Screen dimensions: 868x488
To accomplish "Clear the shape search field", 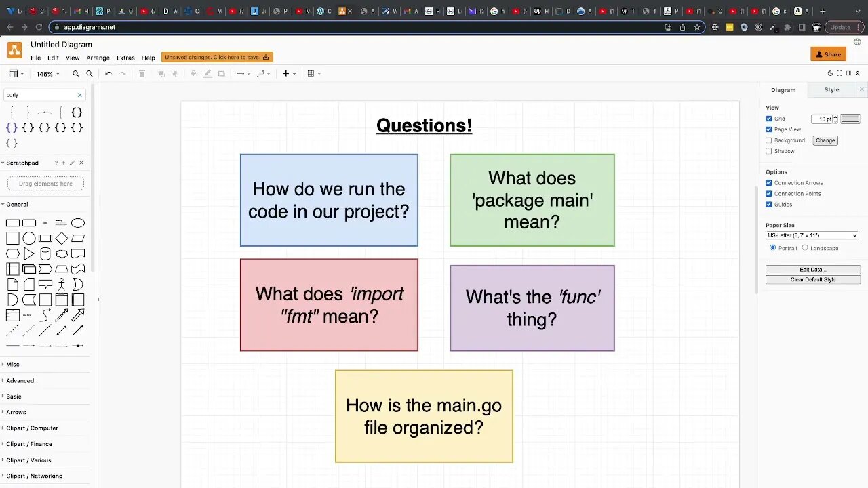I will [79, 95].
